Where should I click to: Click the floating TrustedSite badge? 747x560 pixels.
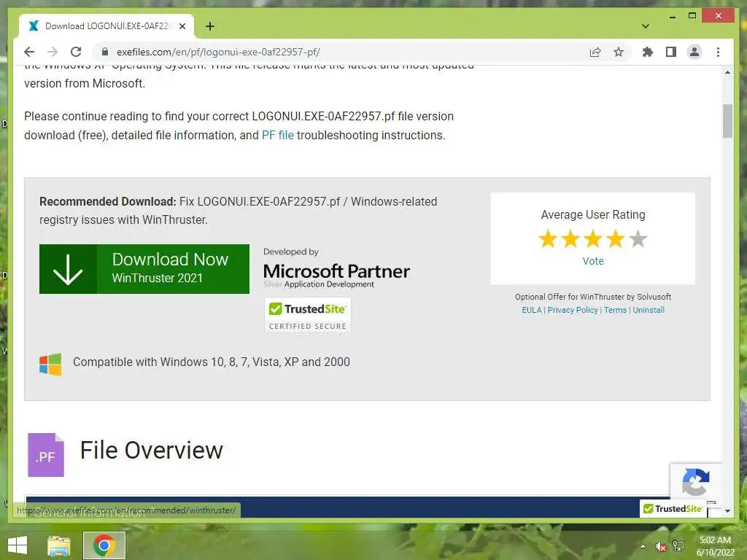(673, 508)
